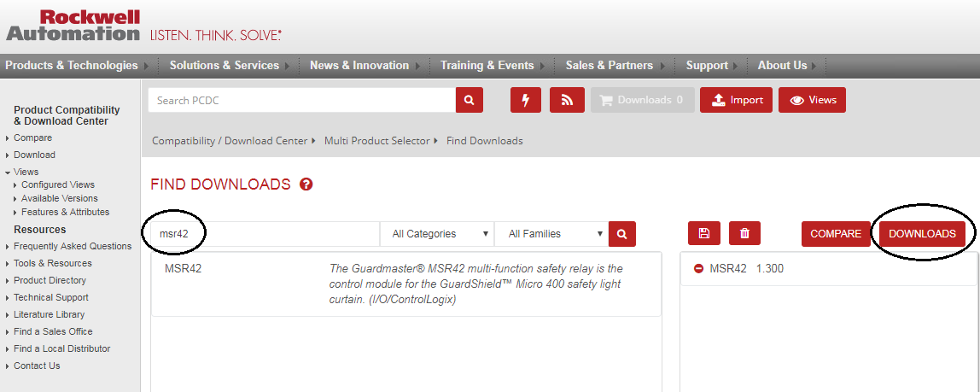Screen dimensions: 980x392
Task: Click the help question mark next to Find Downloads
Action: [x=306, y=184]
